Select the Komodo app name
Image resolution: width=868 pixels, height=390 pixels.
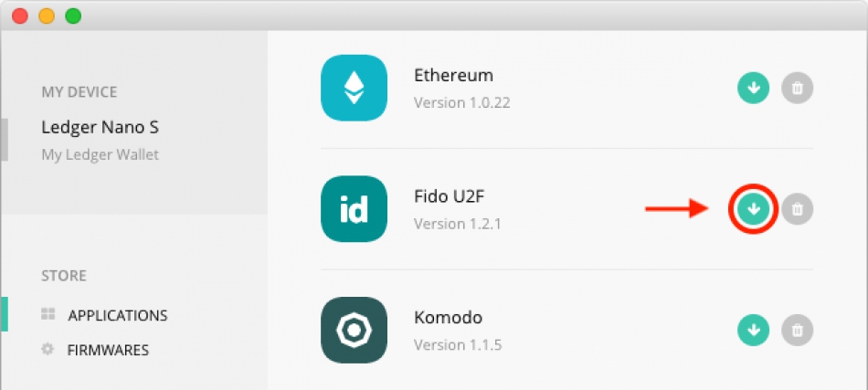tap(448, 318)
